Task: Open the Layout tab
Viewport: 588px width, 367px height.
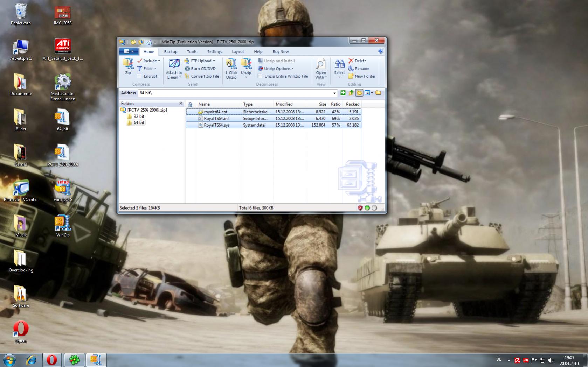Action: [238, 52]
